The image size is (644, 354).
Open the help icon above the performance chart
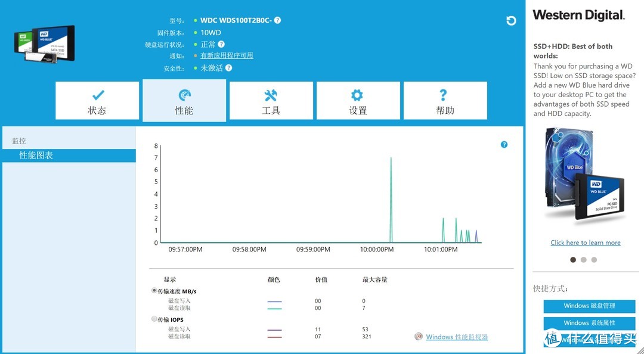(504, 144)
